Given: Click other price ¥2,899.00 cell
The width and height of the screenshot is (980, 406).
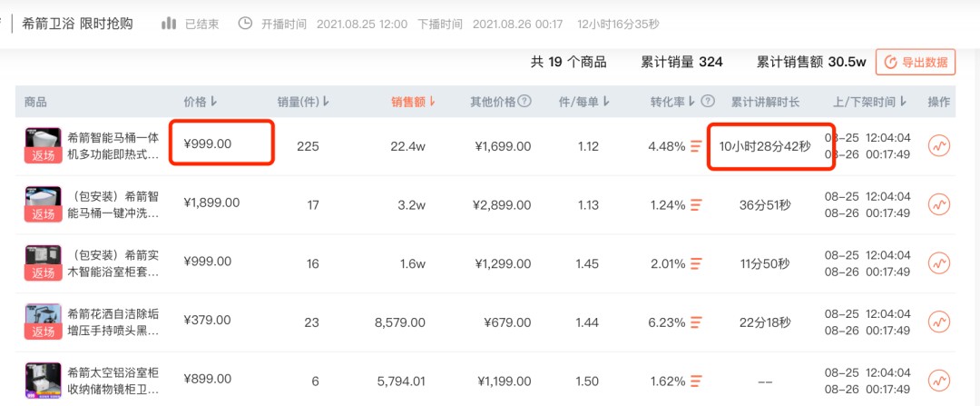Looking at the screenshot, I should point(503,205).
